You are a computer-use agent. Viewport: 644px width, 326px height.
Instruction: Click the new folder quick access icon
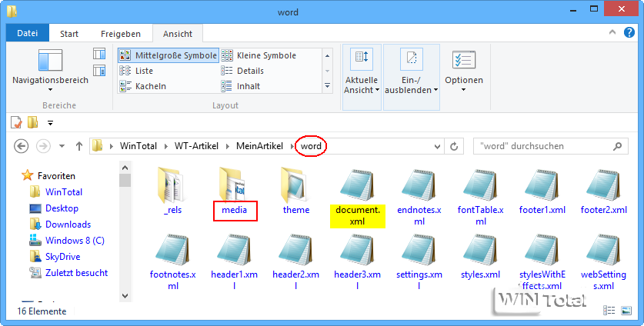pyautogui.click(x=32, y=122)
